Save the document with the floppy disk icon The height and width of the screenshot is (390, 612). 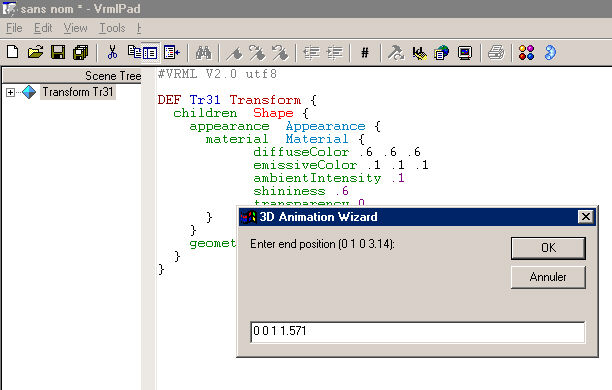point(58,52)
